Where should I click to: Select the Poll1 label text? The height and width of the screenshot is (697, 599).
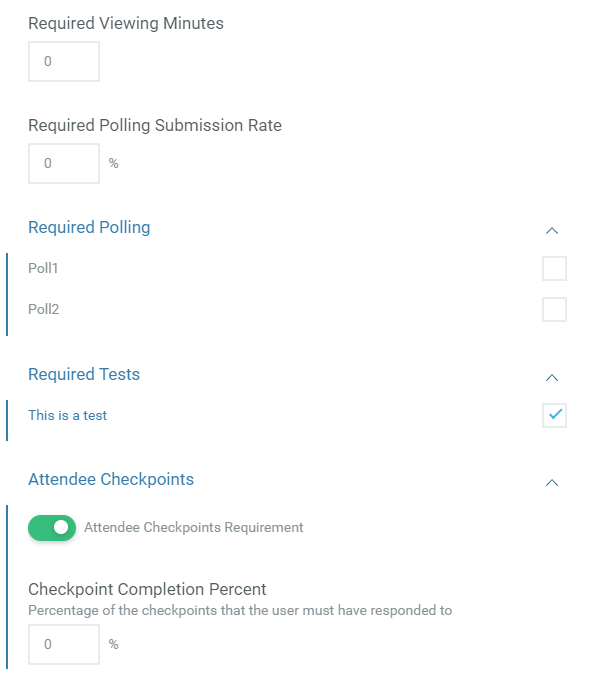pyautogui.click(x=43, y=268)
